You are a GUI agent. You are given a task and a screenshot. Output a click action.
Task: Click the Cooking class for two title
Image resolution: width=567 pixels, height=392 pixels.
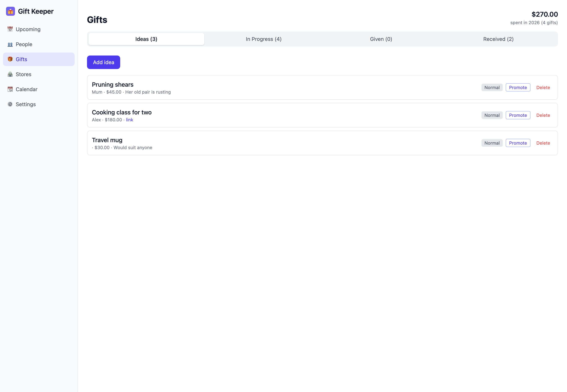121,112
